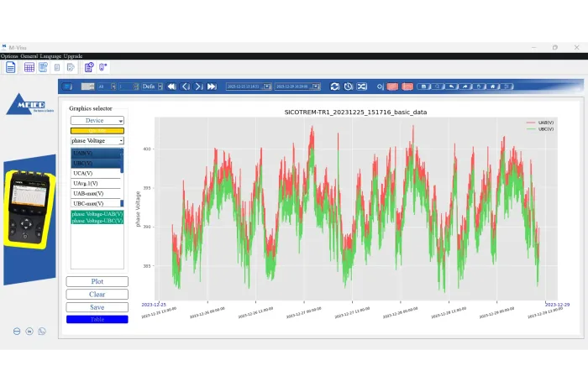Reset chart view with home icon
The image size is (588, 392).
493,86
